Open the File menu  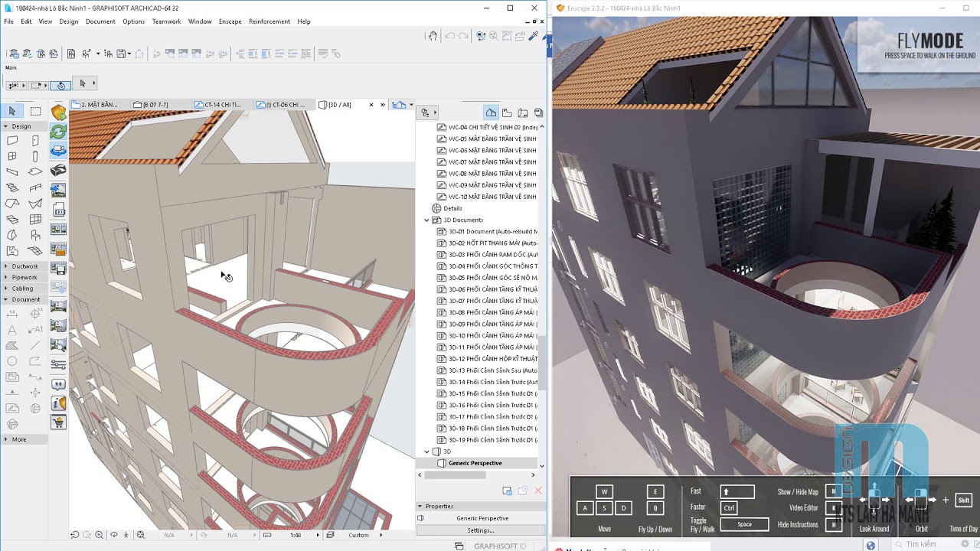click(x=8, y=21)
